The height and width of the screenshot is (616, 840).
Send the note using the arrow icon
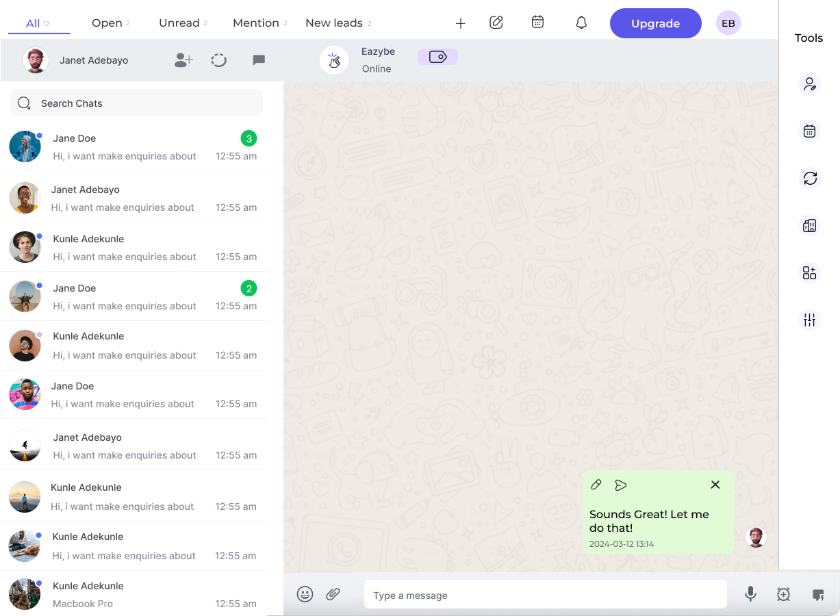pos(621,485)
